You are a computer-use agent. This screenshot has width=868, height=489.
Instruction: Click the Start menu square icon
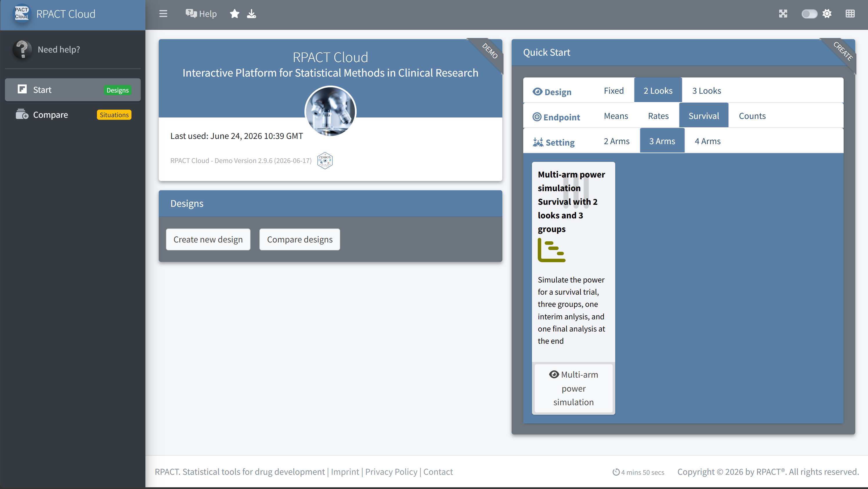(x=22, y=89)
